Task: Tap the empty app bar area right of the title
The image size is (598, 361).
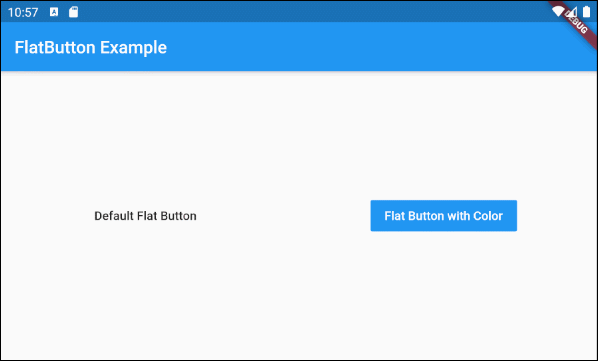Action: point(362,47)
